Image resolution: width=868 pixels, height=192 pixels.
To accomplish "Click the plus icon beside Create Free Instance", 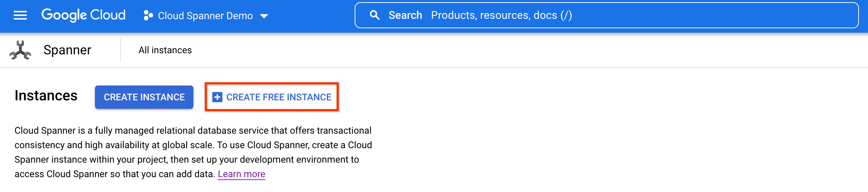I will 217,97.
